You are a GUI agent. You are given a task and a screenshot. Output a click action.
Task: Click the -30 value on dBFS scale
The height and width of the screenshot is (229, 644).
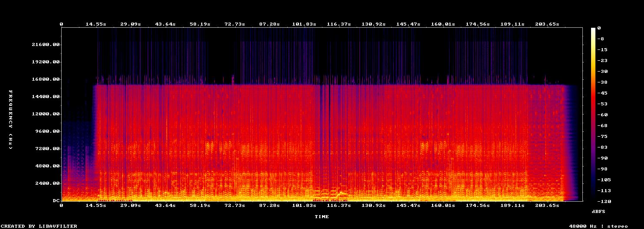point(603,72)
